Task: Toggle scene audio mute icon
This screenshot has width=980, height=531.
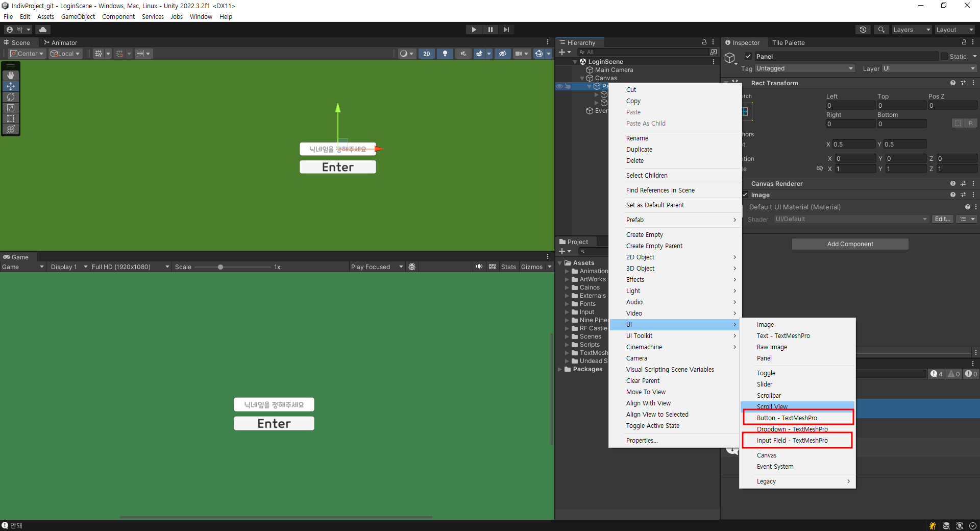Action: pos(463,54)
